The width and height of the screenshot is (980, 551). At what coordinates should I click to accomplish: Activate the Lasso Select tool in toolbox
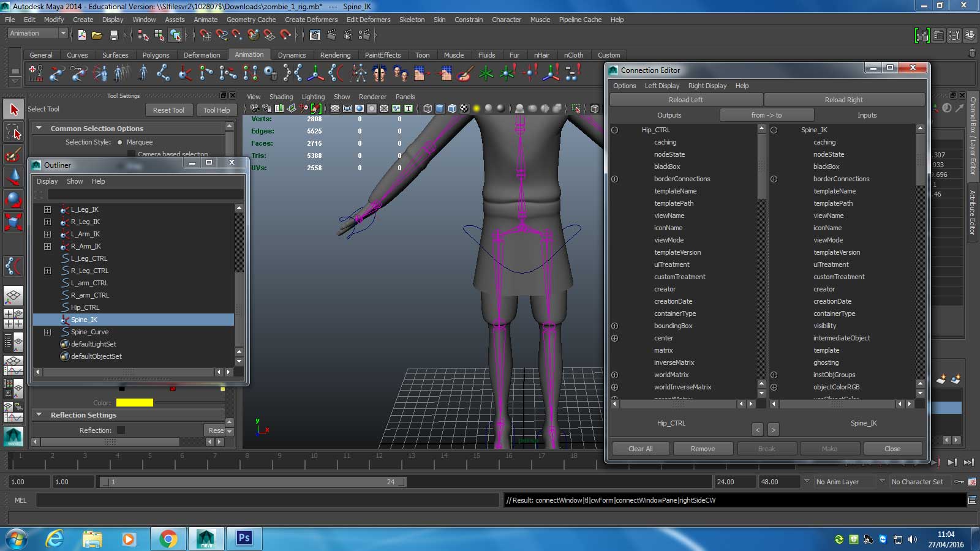13,132
